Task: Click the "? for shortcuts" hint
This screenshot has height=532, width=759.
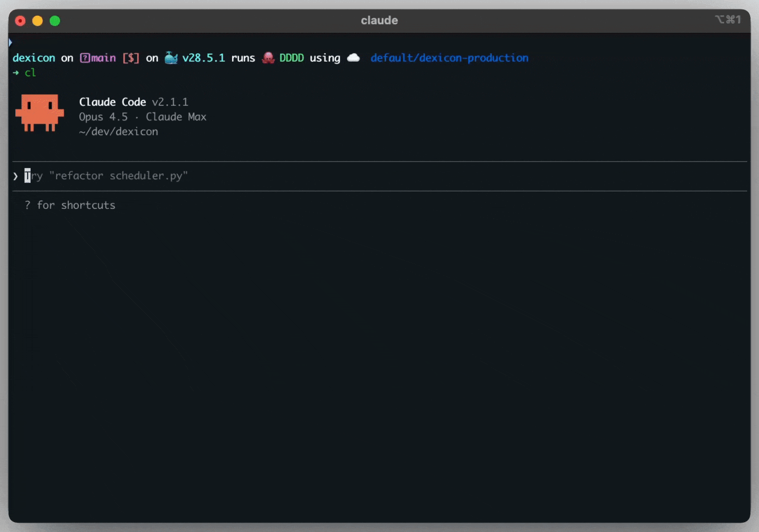Action: click(x=70, y=205)
